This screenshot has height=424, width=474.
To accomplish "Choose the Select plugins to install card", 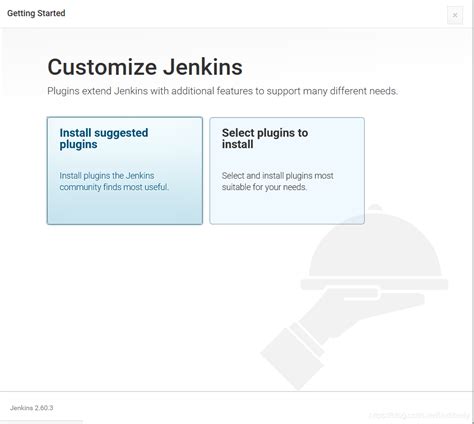I will pos(287,171).
